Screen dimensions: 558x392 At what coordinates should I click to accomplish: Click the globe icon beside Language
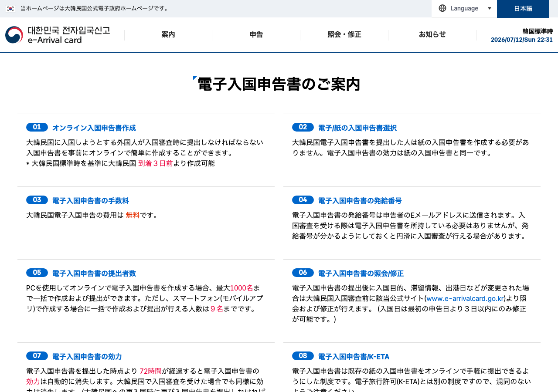[x=442, y=8]
